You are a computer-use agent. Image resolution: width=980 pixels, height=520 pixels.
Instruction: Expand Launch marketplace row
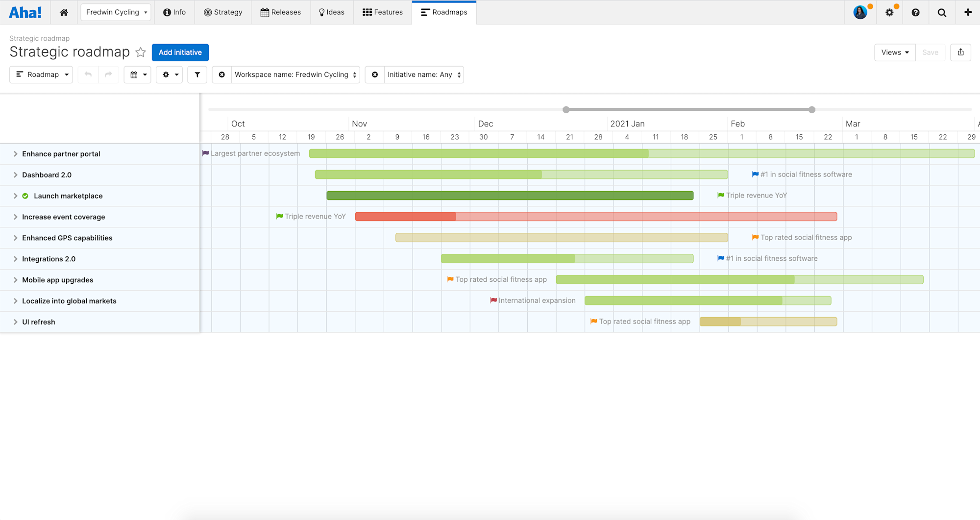point(16,196)
